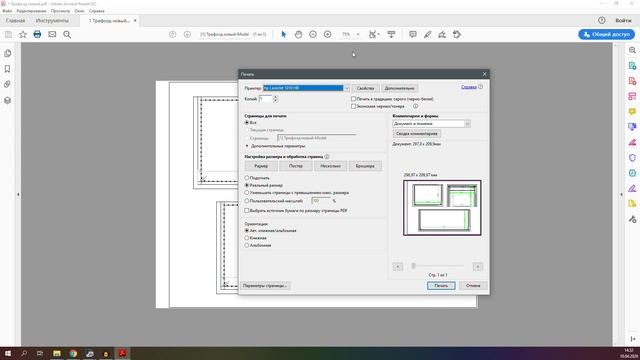The image size is (640, 360).
Task: Click the zoom in plus icon
Action: pos(328,35)
